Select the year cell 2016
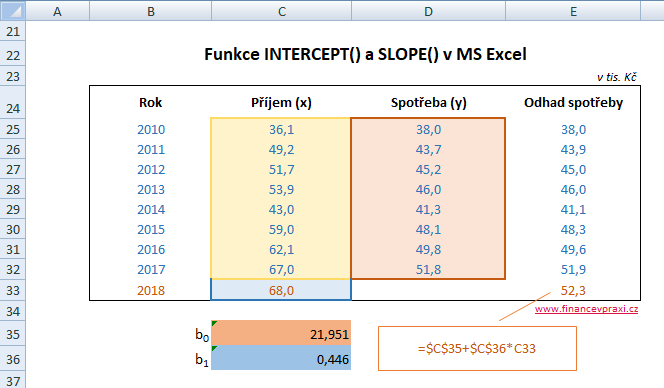Image resolution: width=664 pixels, height=388 pixels. (151, 249)
